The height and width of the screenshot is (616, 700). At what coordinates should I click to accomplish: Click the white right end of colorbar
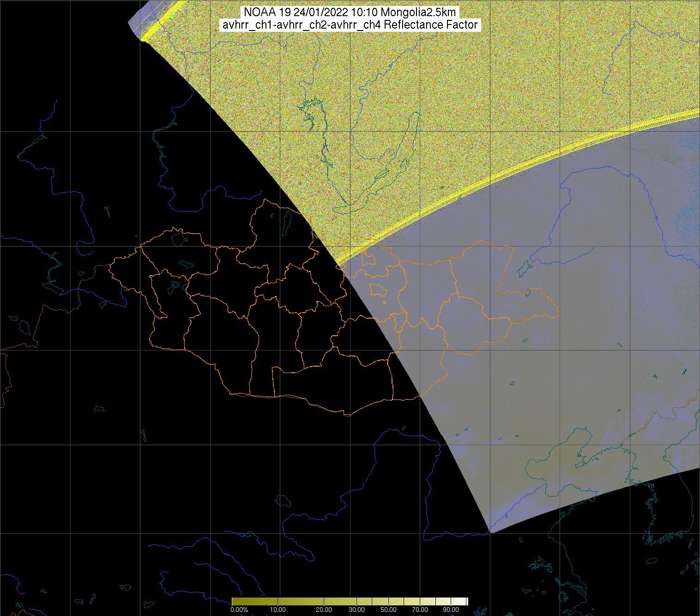tap(465, 601)
